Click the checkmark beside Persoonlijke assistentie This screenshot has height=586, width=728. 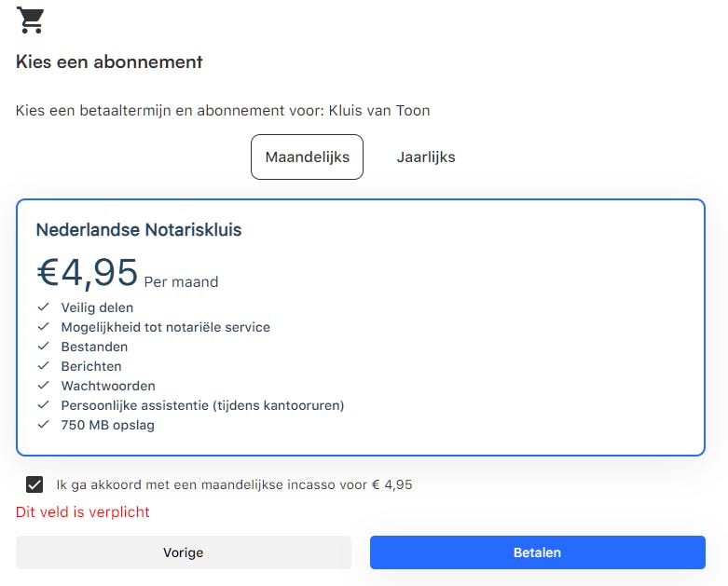[43, 405]
